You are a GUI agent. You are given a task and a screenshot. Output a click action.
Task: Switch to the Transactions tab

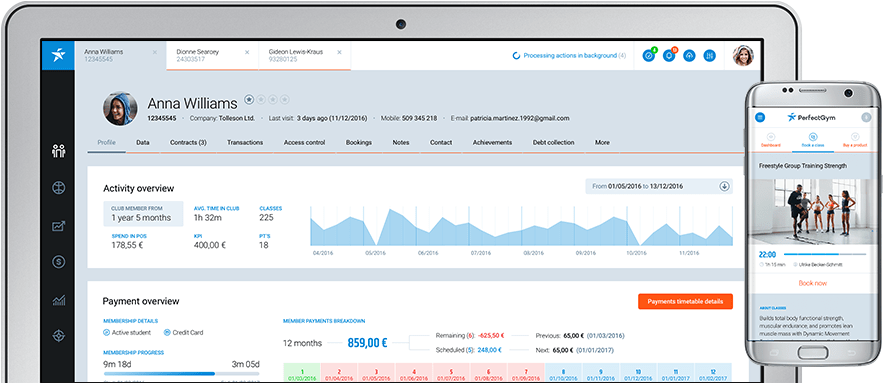[x=245, y=142]
